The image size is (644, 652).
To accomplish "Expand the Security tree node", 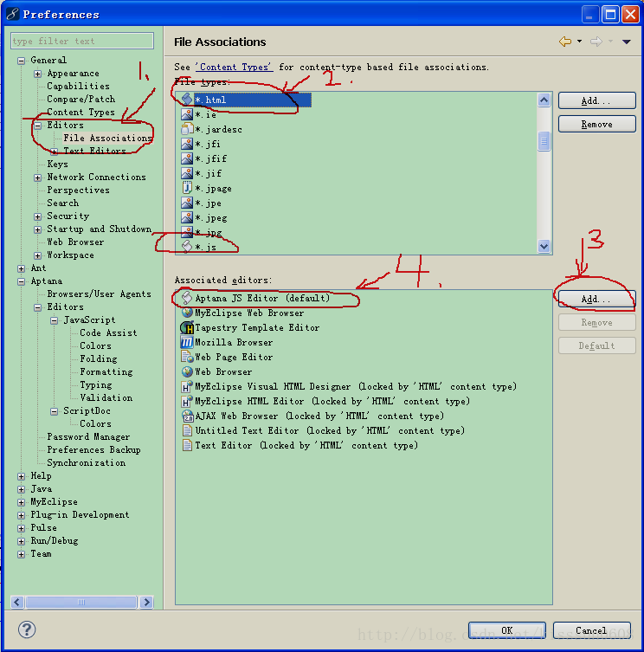I will pos(37,216).
